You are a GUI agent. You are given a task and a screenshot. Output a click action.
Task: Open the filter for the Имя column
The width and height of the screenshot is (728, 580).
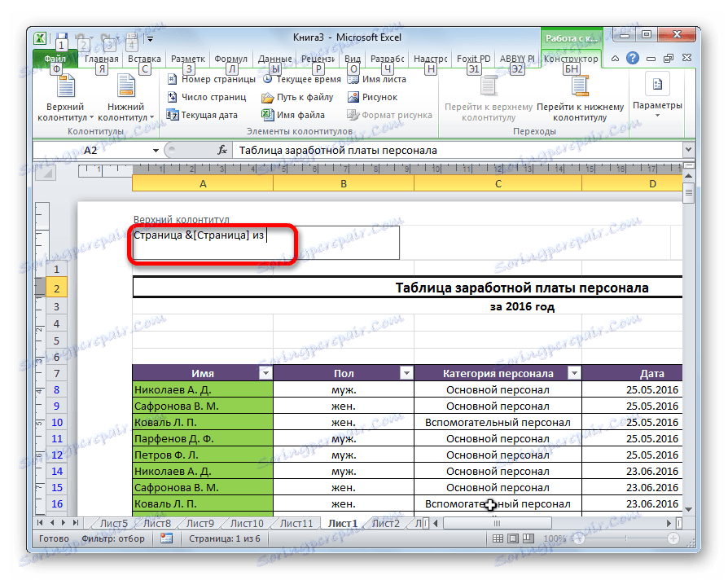pyautogui.click(x=265, y=373)
